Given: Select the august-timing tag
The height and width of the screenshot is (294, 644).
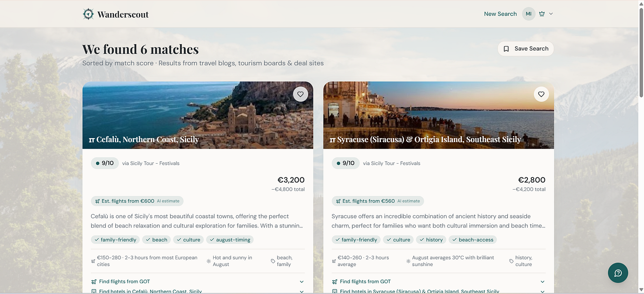Looking at the screenshot, I should [x=230, y=240].
